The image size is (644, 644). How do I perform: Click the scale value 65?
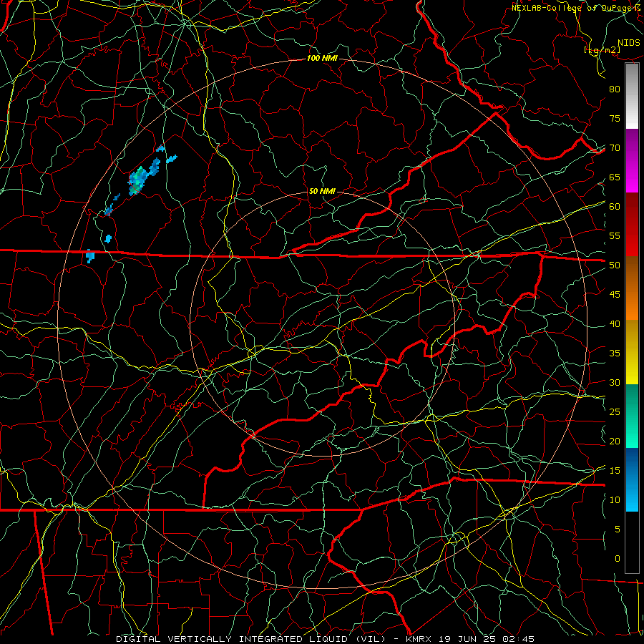point(615,177)
